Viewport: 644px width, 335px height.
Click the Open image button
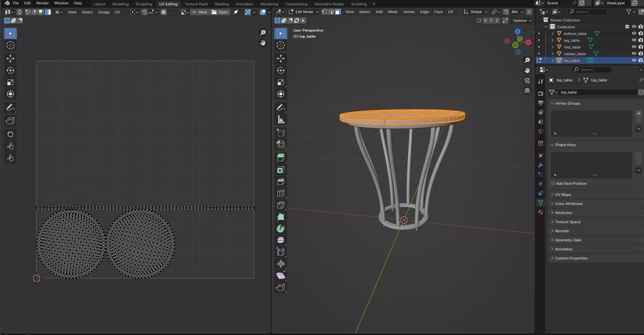coord(220,12)
